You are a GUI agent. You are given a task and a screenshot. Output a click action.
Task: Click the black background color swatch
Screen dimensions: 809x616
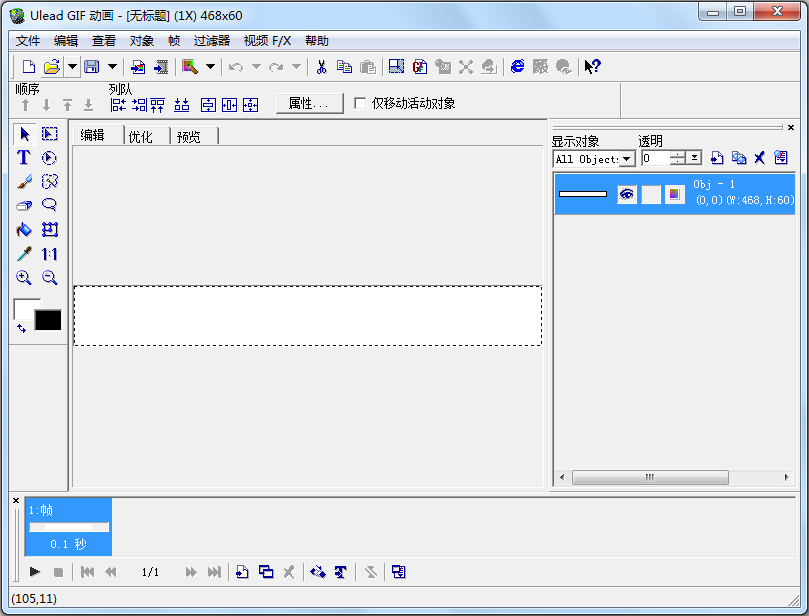pyautogui.click(x=48, y=320)
